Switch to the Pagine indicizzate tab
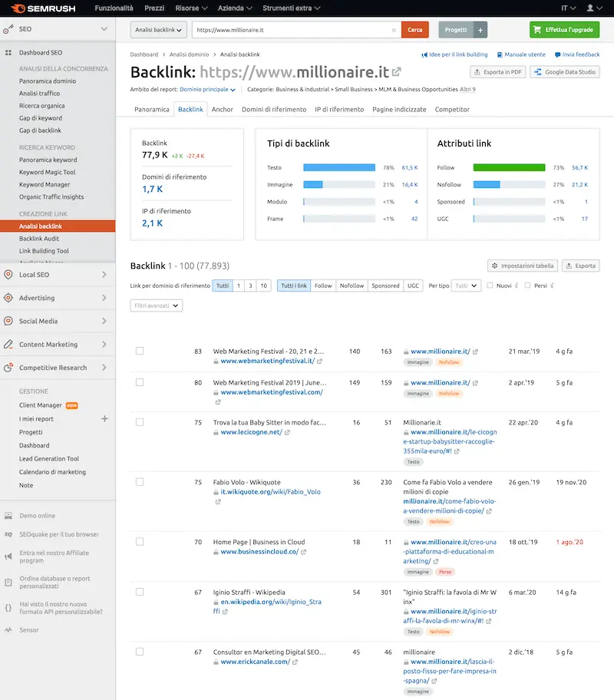614x700 pixels. point(399,109)
